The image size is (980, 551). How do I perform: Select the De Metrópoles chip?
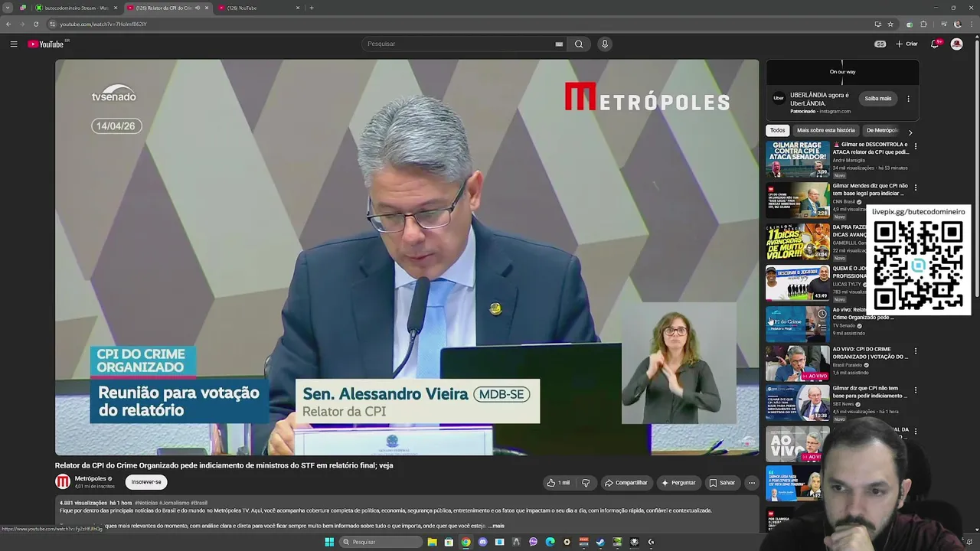pyautogui.click(x=883, y=130)
